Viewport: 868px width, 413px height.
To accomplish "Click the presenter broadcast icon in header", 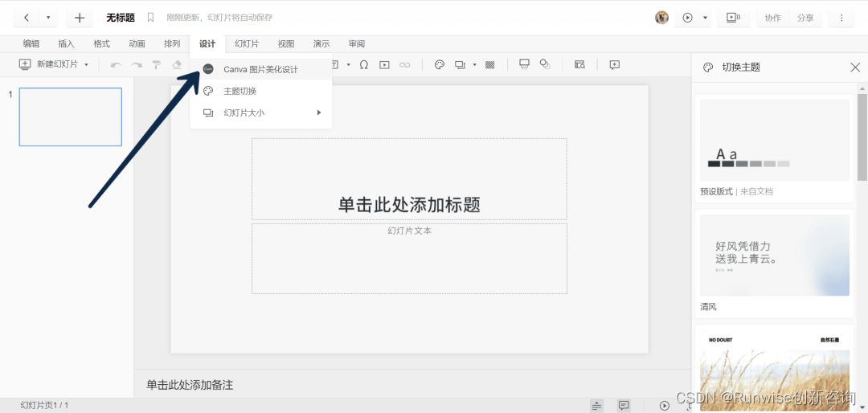I will [x=734, y=18].
